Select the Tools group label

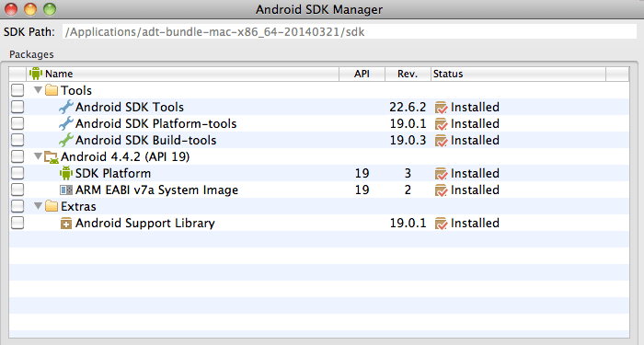tap(76, 90)
